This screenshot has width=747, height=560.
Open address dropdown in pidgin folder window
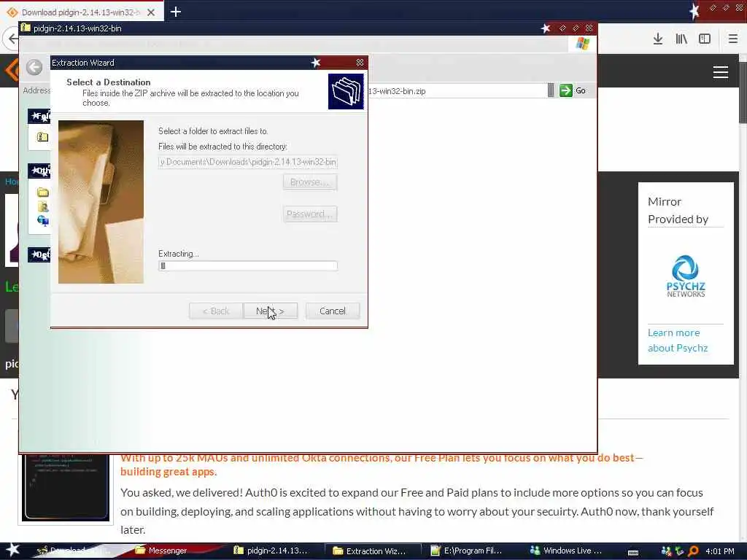coord(551,90)
